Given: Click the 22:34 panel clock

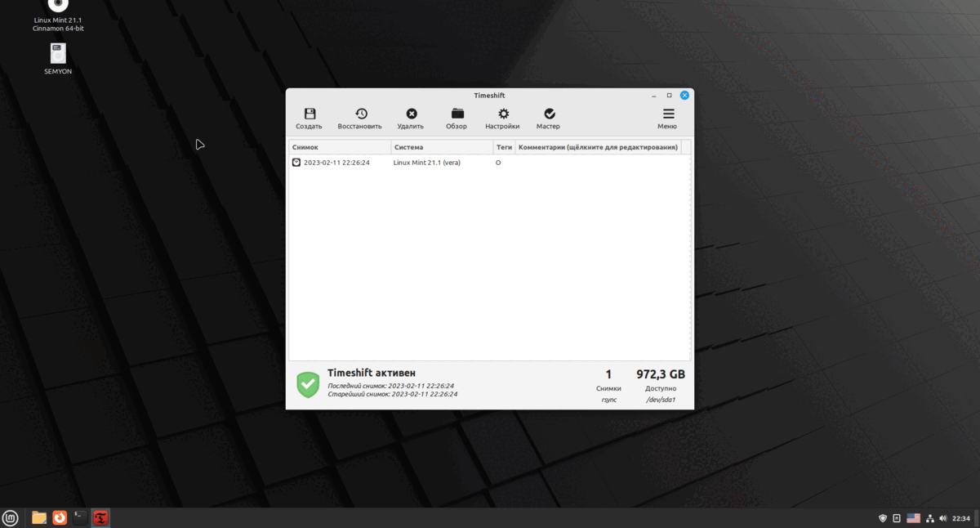Looking at the screenshot, I should coord(961,518).
